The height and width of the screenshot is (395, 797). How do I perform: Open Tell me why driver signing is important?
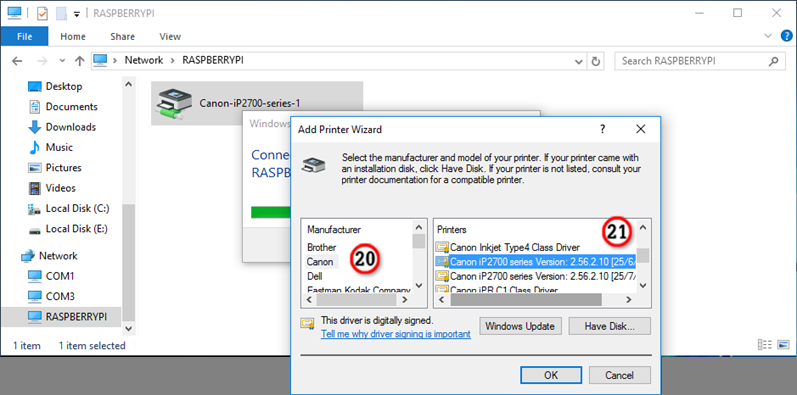click(x=395, y=334)
